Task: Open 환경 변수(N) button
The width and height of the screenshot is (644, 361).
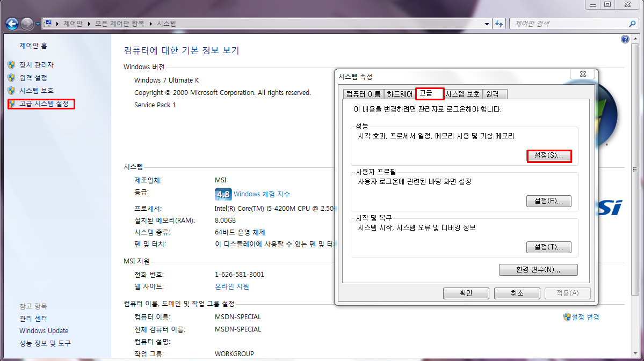Action: pyautogui.click(x=538, y=269)
